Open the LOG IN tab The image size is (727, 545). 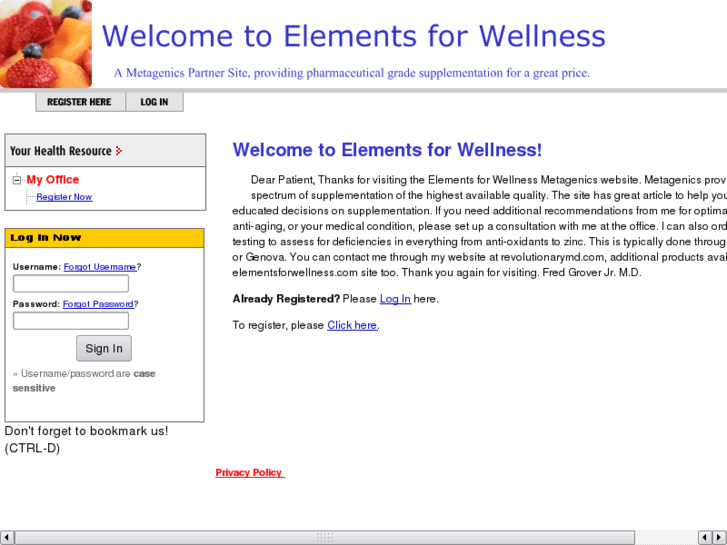click(x=154, y=102)
